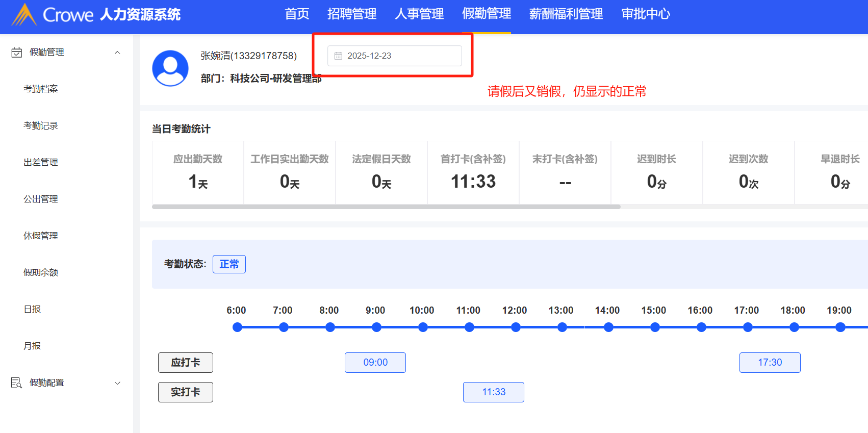Click the 假勤配置 sidebar settings icon
The width and height of the screenshot is (868, 433).
click(17, 383)
